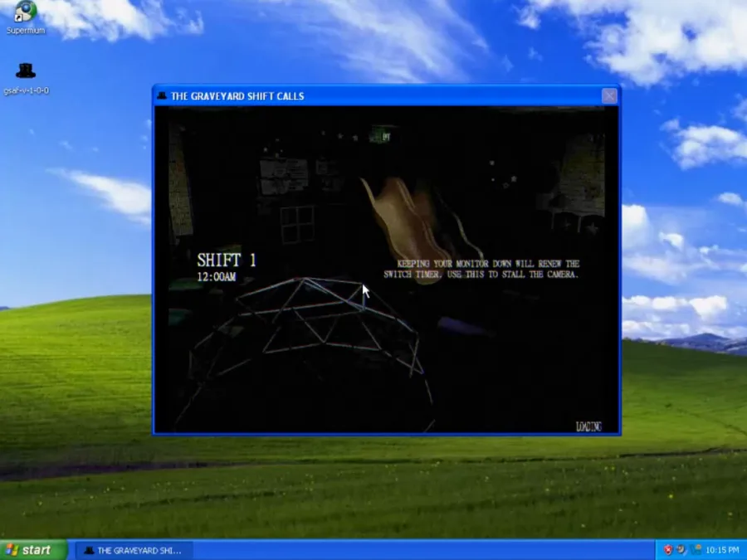Open the Windows start menu

(33, 550)
